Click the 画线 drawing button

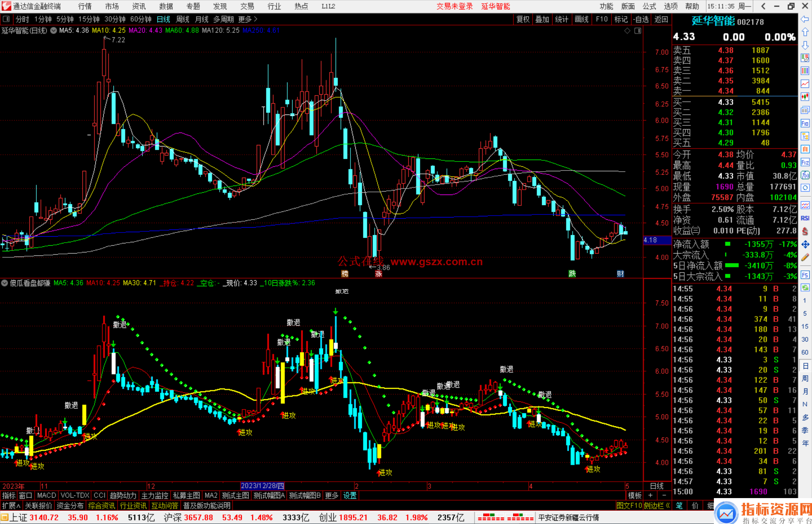pos(582,19)
